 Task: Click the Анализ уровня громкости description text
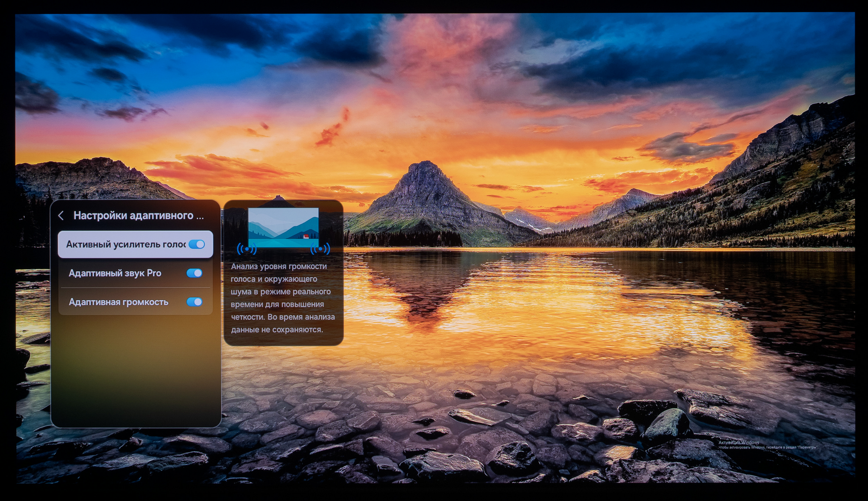[x=279, y=266]
